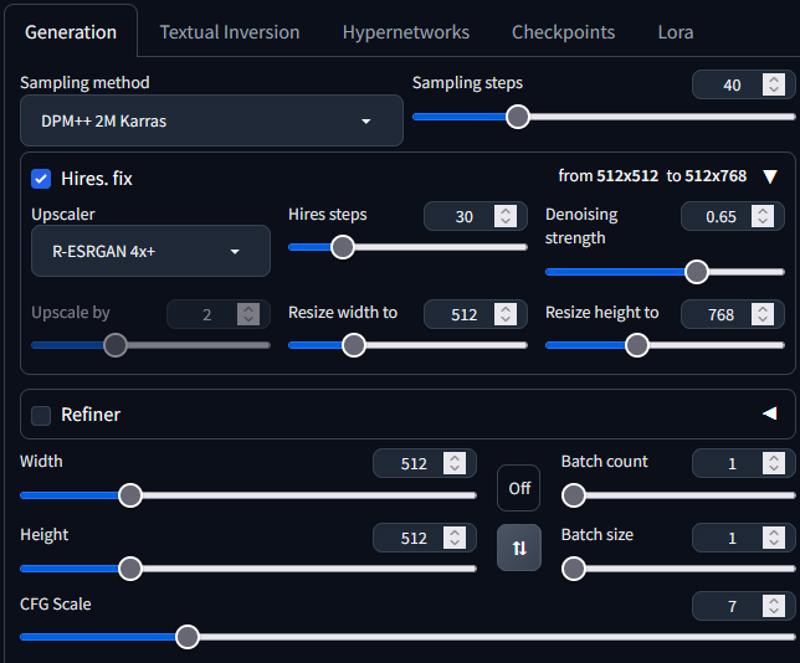Image resolution: width=800 pixels, height=663 pixels.
Task: Click CFG Scale stepper arrows
Action: [773, 606]
